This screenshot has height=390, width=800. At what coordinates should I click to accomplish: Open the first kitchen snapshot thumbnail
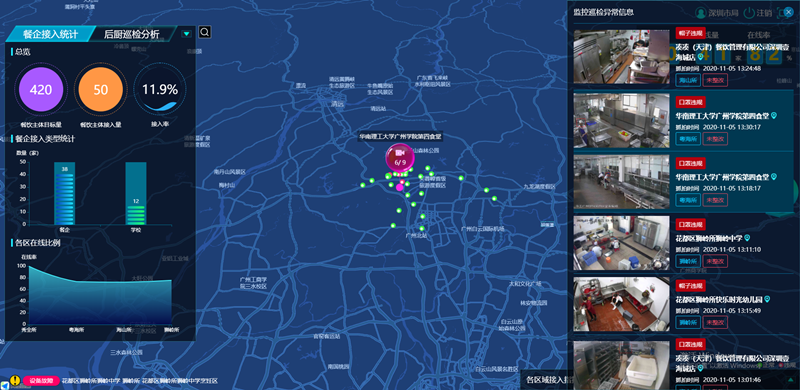[x=621, y=57]
